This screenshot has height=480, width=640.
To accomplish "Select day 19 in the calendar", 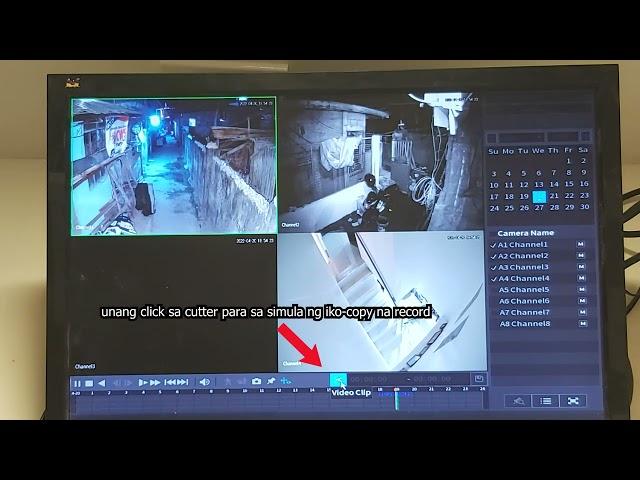I will (x=524, y=196).
